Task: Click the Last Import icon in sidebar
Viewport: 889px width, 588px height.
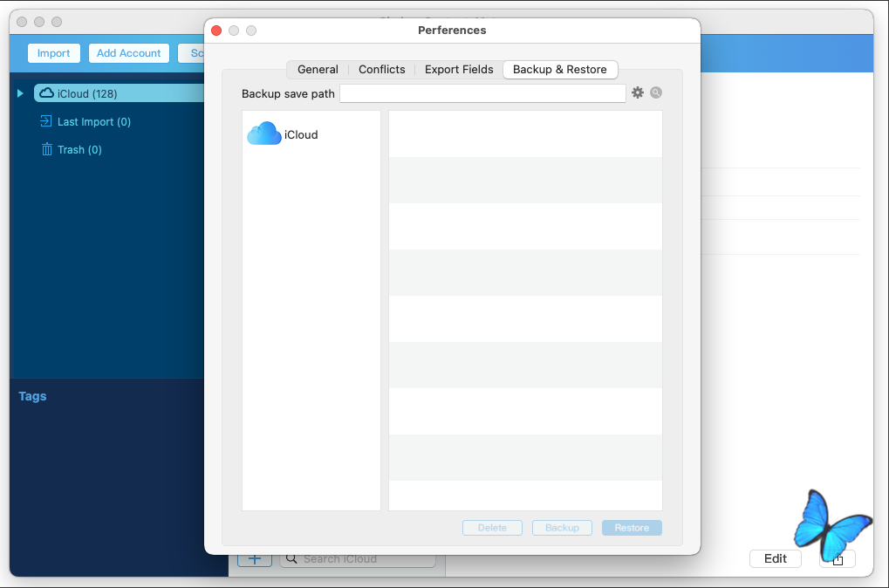Action: click(x=46, y=121)
